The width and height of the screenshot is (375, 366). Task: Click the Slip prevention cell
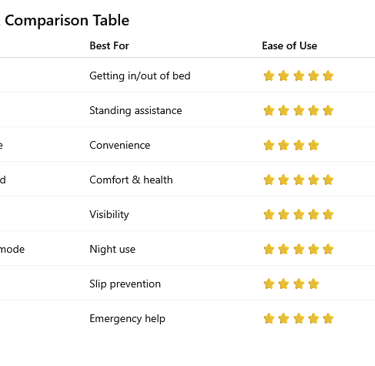pyautogui.click(x=125, y=284)
